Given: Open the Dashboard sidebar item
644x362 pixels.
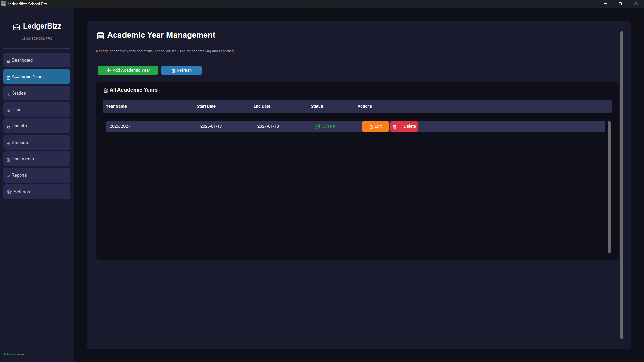Looking at the screenshot, I should (x=37, y=60).
